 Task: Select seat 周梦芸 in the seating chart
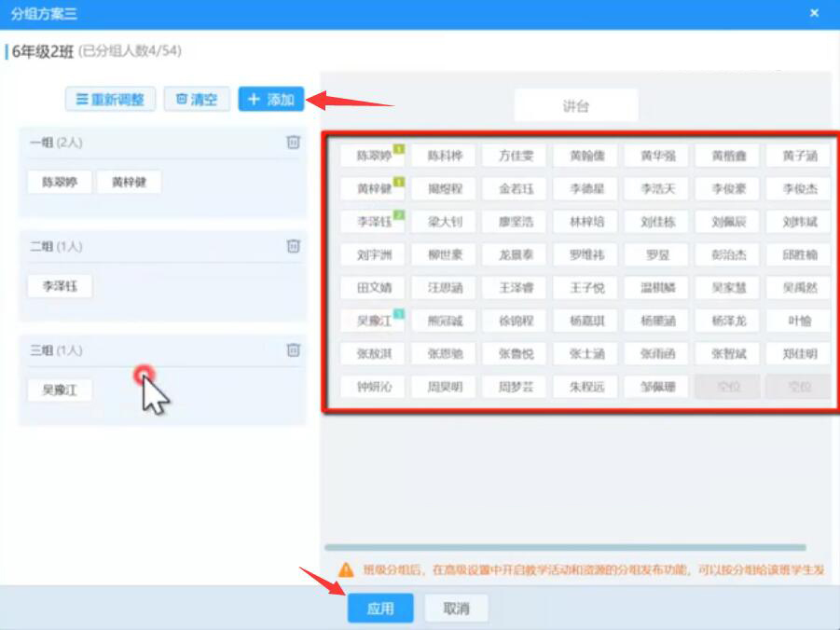click(516, 387)
